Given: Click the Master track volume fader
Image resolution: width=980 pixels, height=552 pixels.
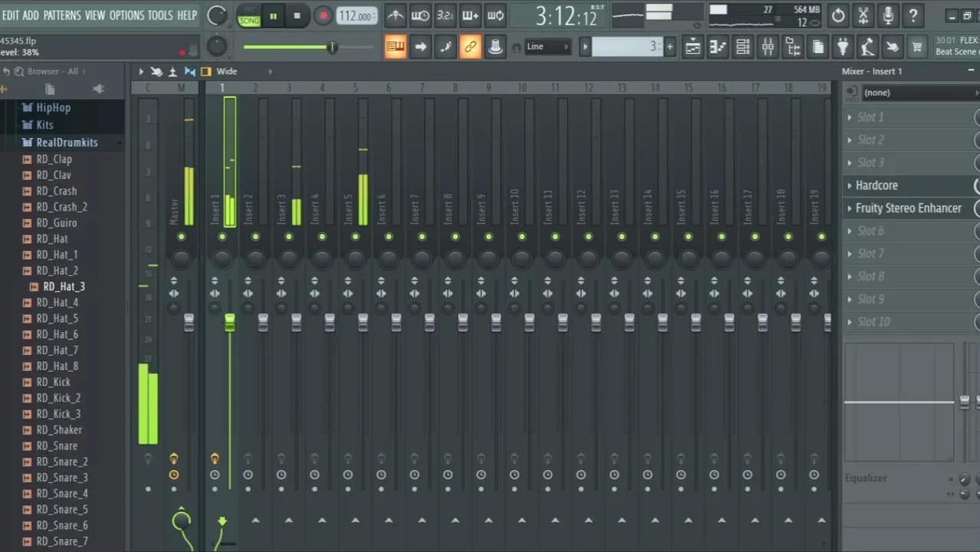Looking at the screenshot, I should (x=189, y=323).
